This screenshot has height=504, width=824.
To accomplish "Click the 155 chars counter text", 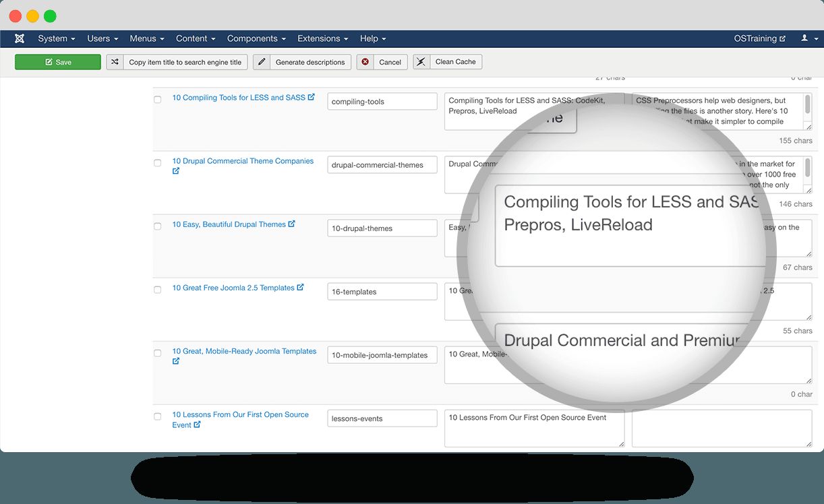I will (796, 141).
